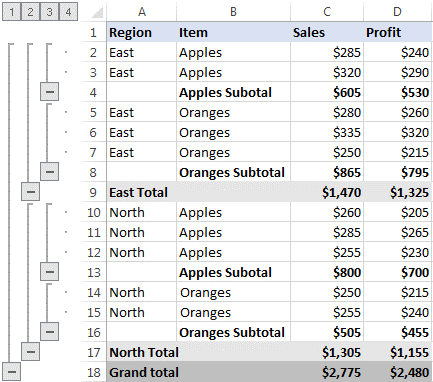Select the $320 profit cell in row 6

(x=398, y=132)
